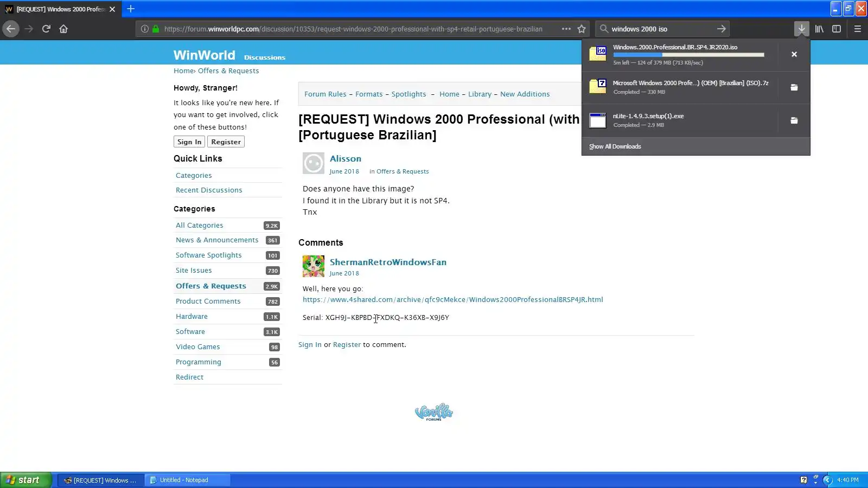Click the ISO download progress bar
The width and height of the screenshot is (868, 488).
coord(688,55)
